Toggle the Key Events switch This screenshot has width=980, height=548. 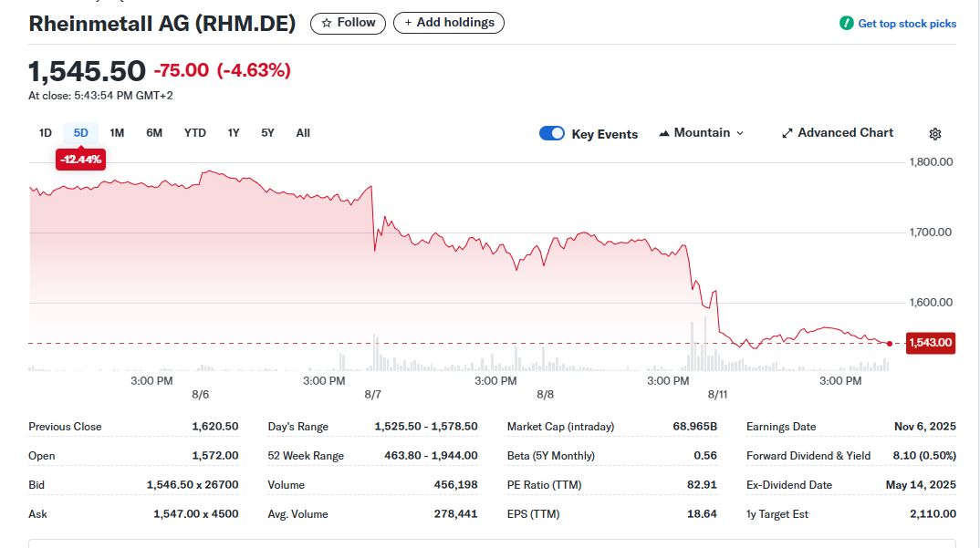552,133
